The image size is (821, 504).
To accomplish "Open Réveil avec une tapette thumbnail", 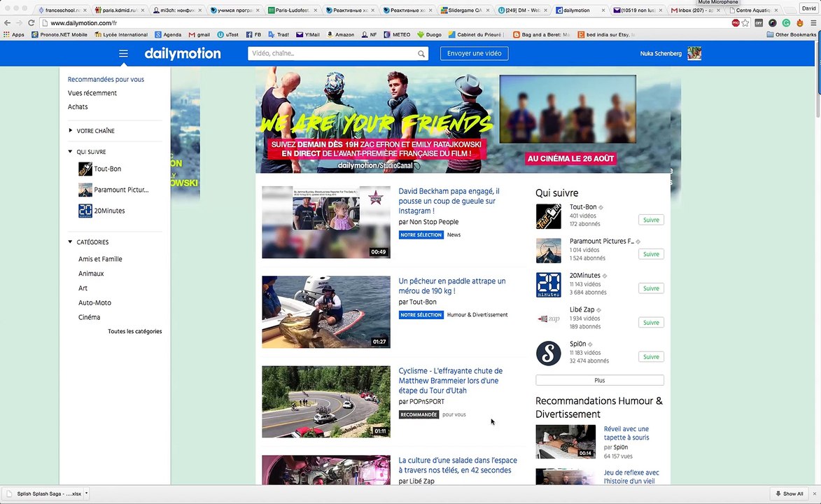I will click(x=566, y=442).
